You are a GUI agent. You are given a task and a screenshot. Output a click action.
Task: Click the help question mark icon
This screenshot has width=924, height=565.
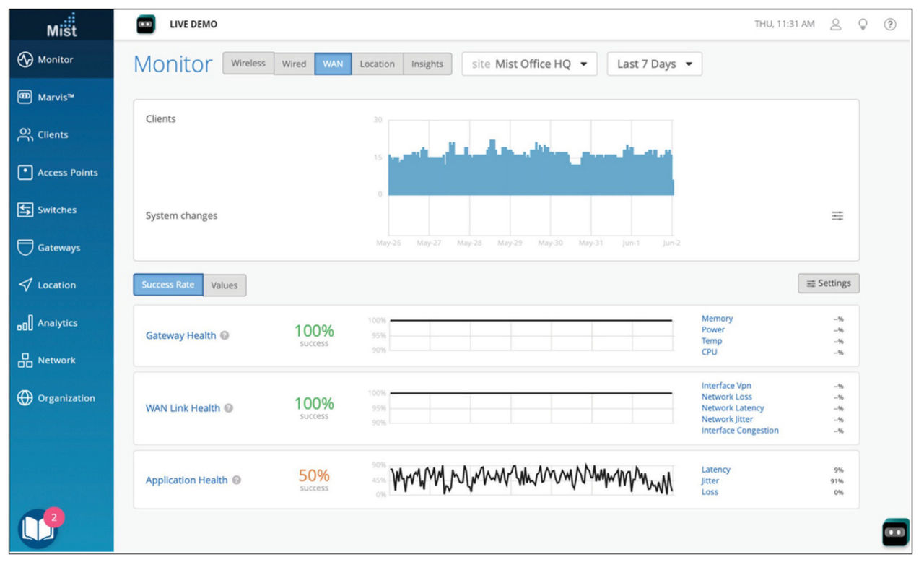[x=890, y=25]
